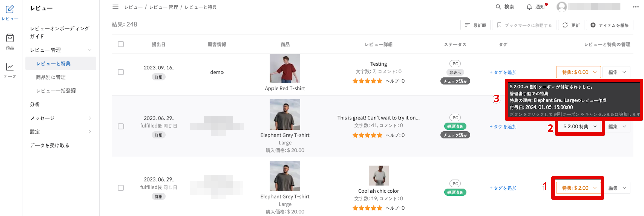Tick checkbox for 'This is great!' review

(x=121, y=126)
